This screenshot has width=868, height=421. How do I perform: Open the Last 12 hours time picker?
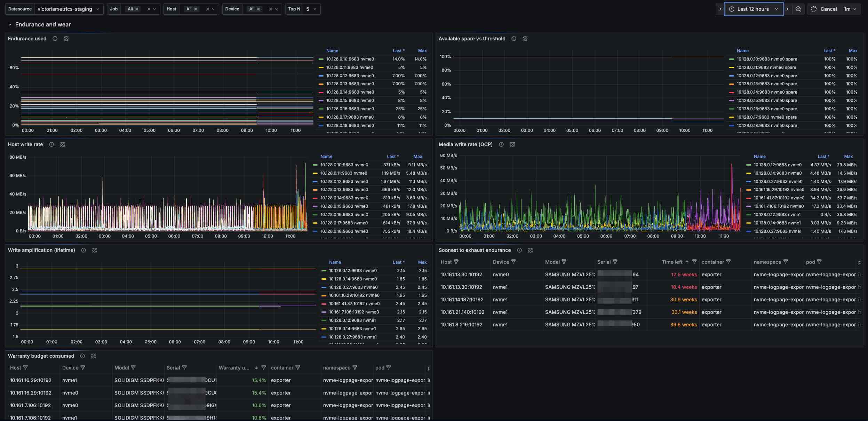pos(754,9)
